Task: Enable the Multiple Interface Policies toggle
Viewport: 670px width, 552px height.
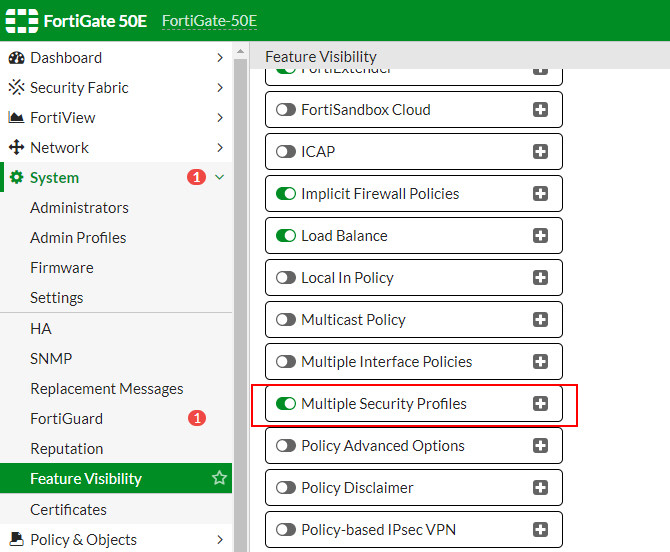Action: tap(286, 361)
